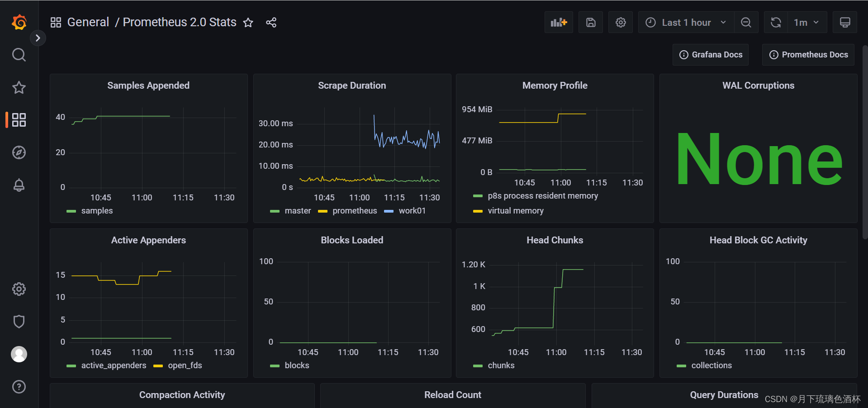868x408 pixels.
Task: Open the Active Appenders panel menu
Action: pos(148,240)
